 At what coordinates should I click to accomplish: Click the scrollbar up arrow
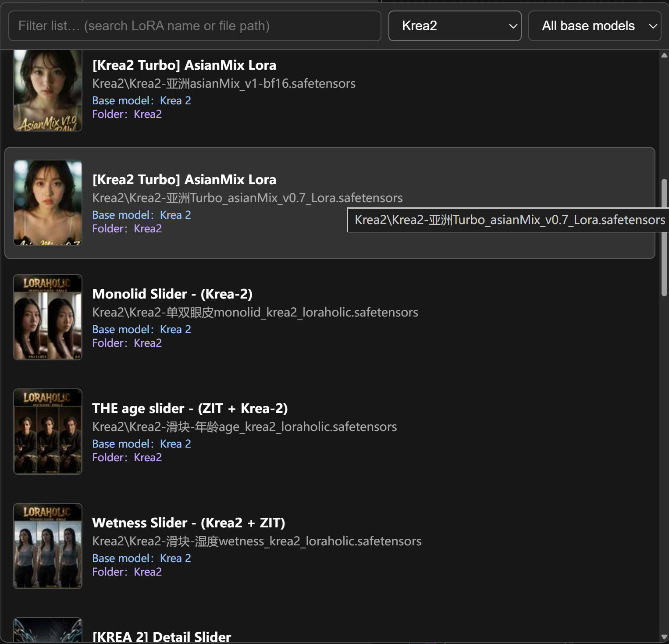[x=664, y=55]
